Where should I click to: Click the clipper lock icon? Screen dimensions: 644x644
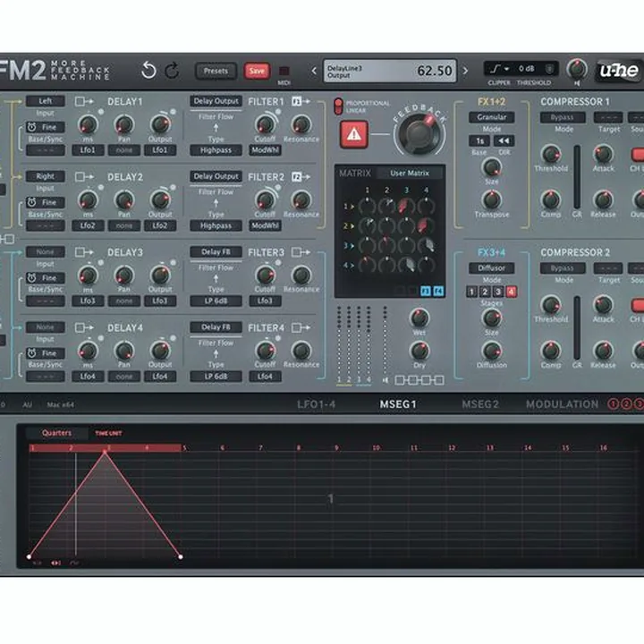(549, 69)
